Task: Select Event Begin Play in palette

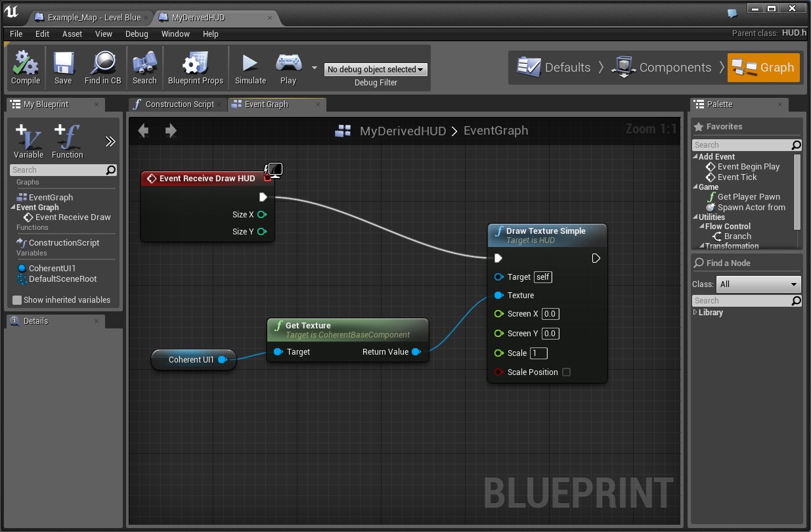Action: point(743,167)
